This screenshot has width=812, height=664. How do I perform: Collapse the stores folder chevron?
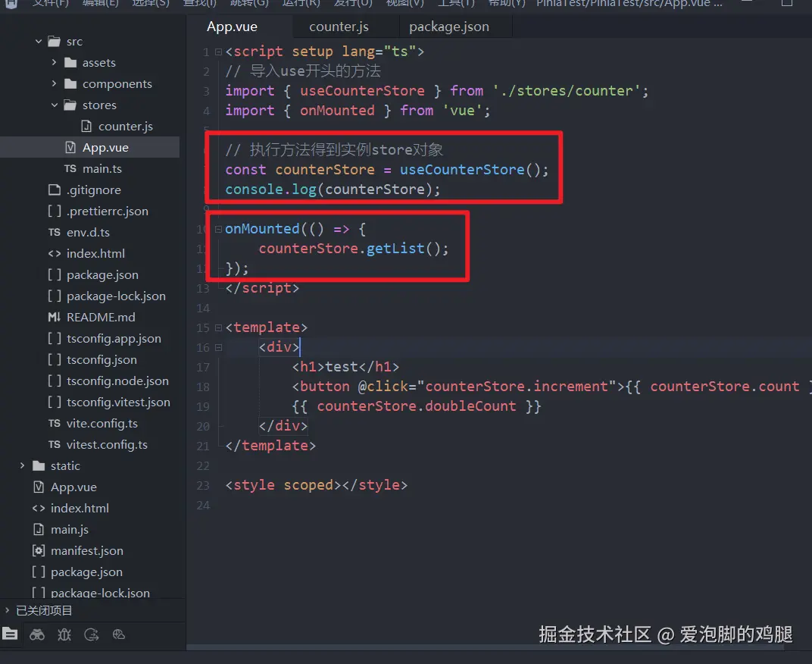[55, 105]
